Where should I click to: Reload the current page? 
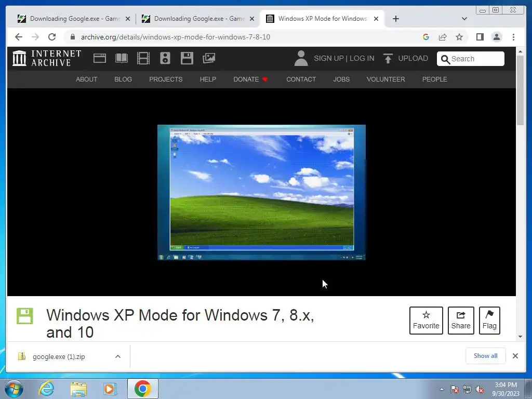tap(52, 37)
